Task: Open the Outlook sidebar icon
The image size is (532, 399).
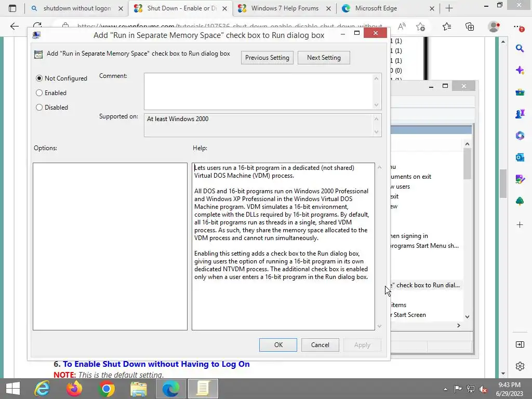Action: 520,157
